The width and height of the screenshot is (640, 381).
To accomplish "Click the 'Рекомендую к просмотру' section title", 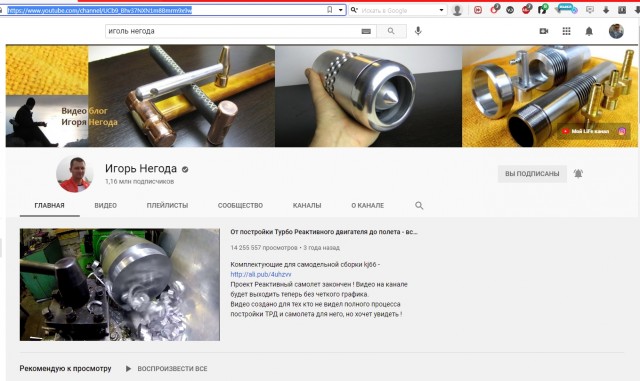I will click(x=65, y=368).
